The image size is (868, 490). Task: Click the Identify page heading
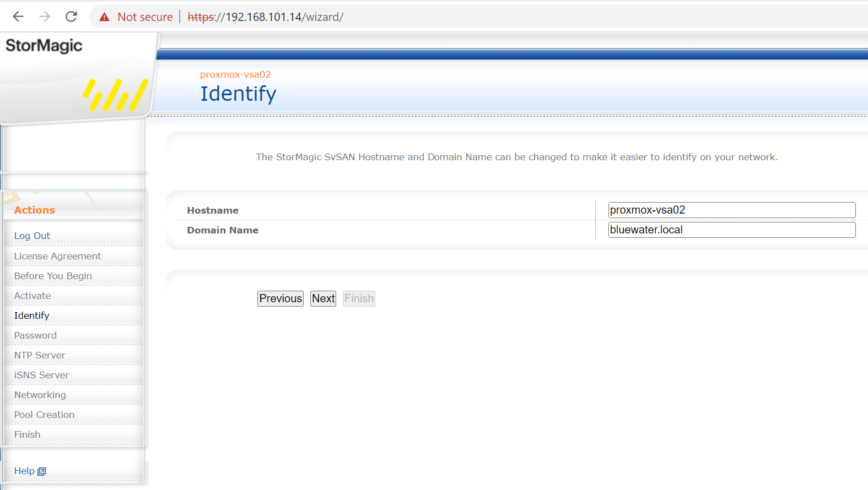pos(238,94)
